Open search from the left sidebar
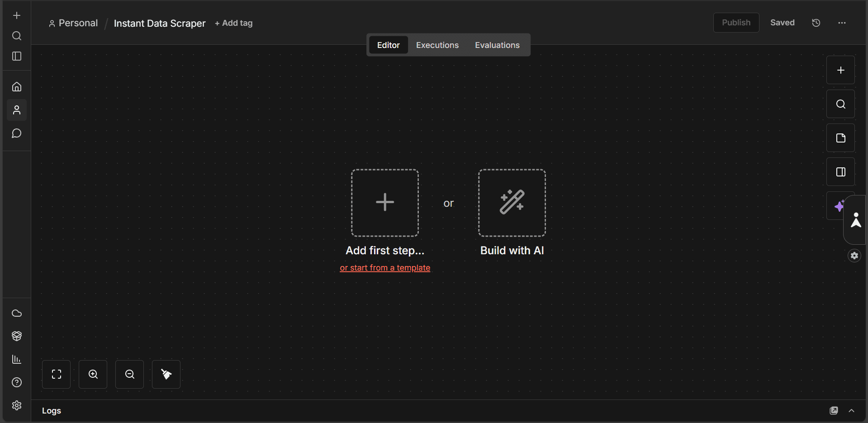This screenshot has height=423, width=868. pos(17,36)
